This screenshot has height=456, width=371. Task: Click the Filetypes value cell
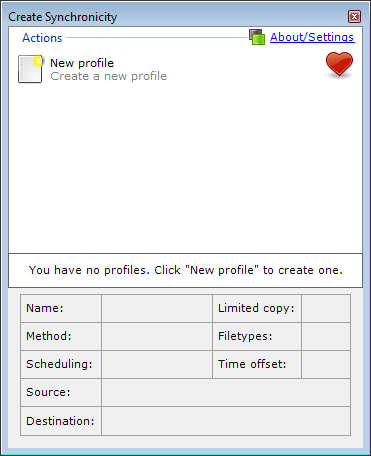(x=326, y=336)
